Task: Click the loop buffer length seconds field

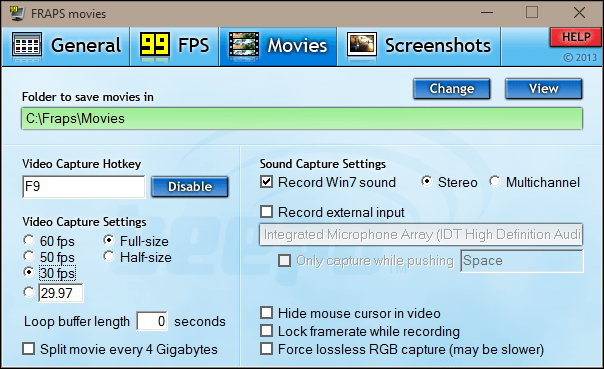Action: pyautogui.click(x=152, y=321)
